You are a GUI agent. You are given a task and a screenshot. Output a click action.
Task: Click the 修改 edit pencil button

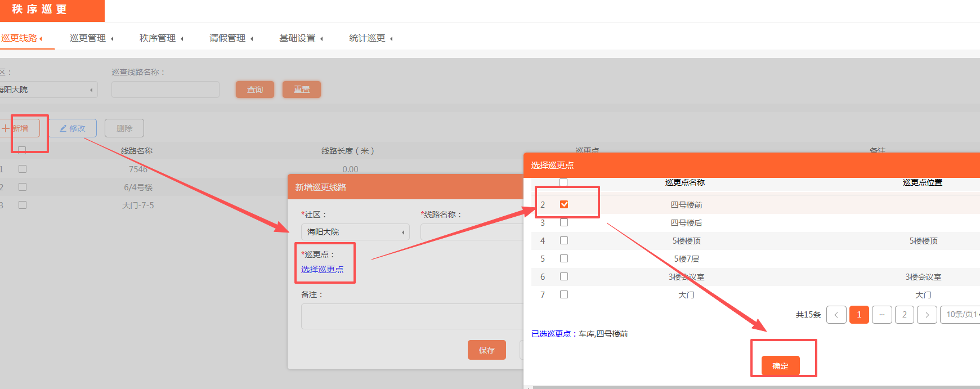tap(73, 128)
